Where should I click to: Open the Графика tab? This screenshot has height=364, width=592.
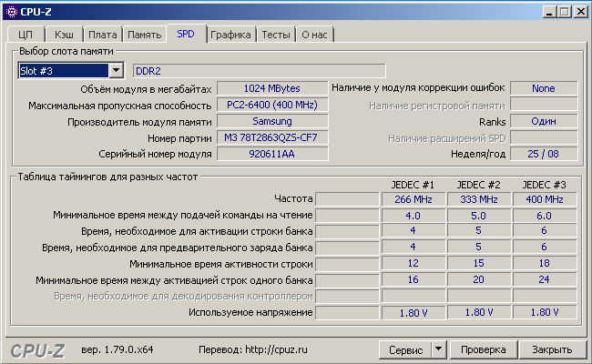[x=230, y=35]
